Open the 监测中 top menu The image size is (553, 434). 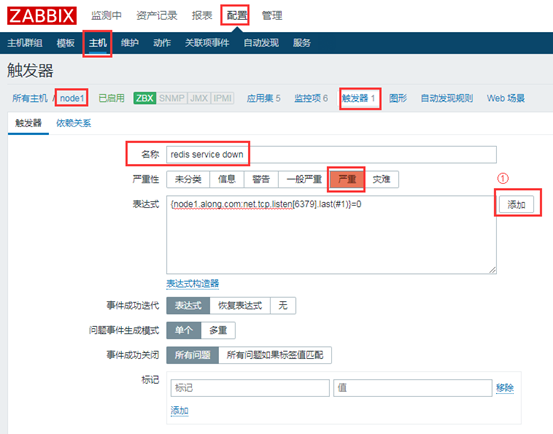[x=106, y=16]
